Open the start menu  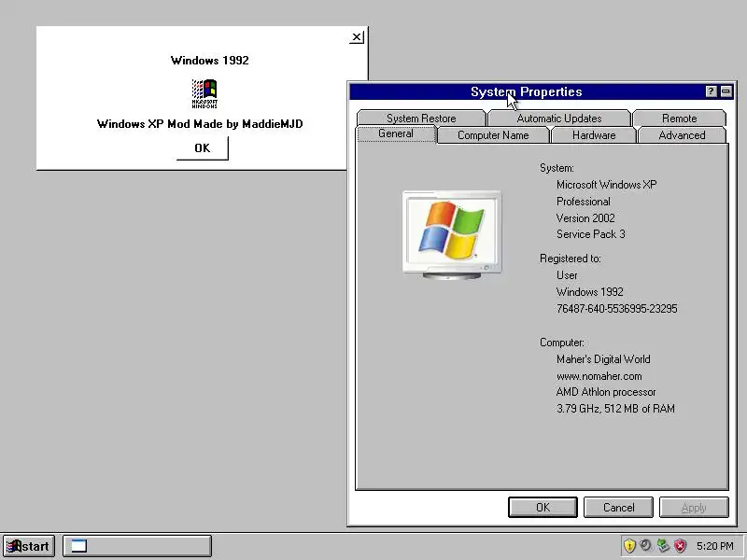click(29, 546)
